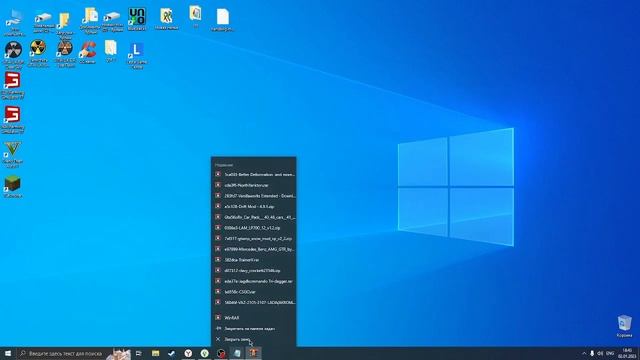Select the upper red S-logo desktop shortcut
Viewport: 640px width, 360px height.
coord(12,86)
